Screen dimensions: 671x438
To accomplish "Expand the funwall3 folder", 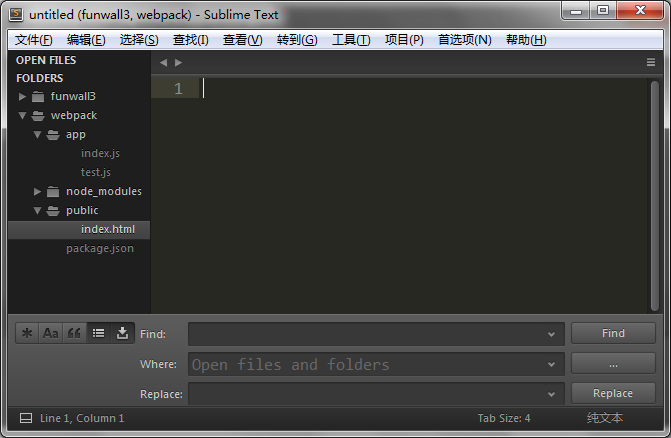I will point(22,97).
